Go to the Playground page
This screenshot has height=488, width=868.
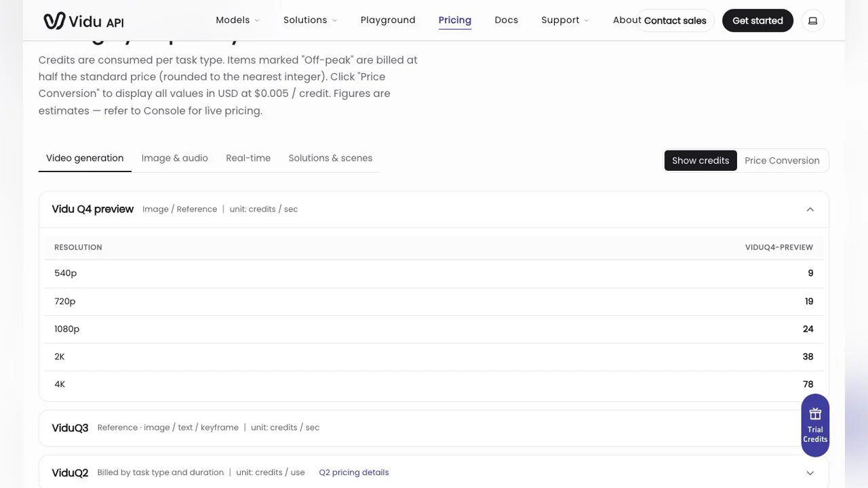[388, 20]
